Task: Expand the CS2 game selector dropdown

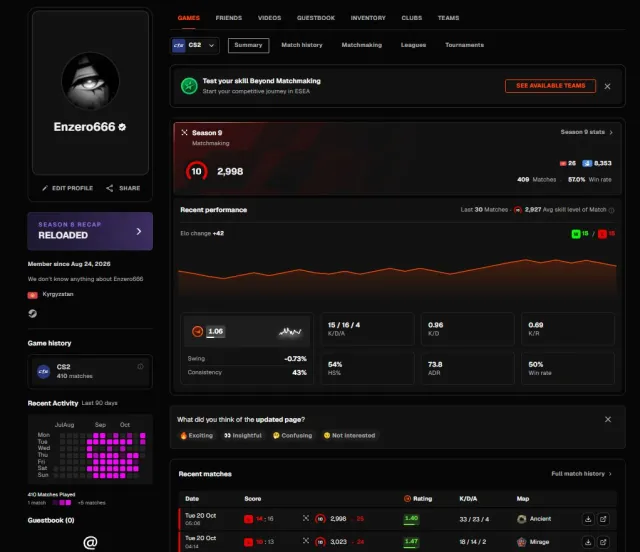Action: point(195,45)
